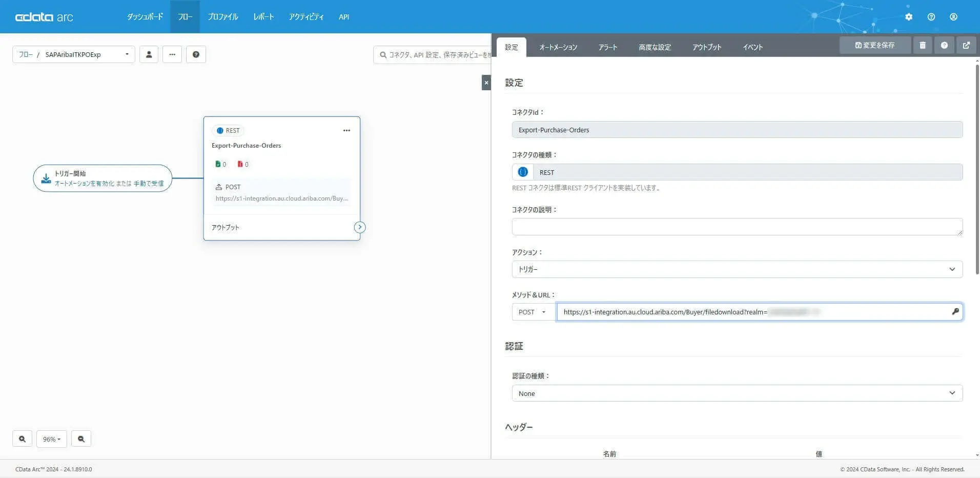The width and height of the screenshot is (980, 478).
Task: Open the settings gear in top bar
Action: pyautogui.click(x=909, y=17)
